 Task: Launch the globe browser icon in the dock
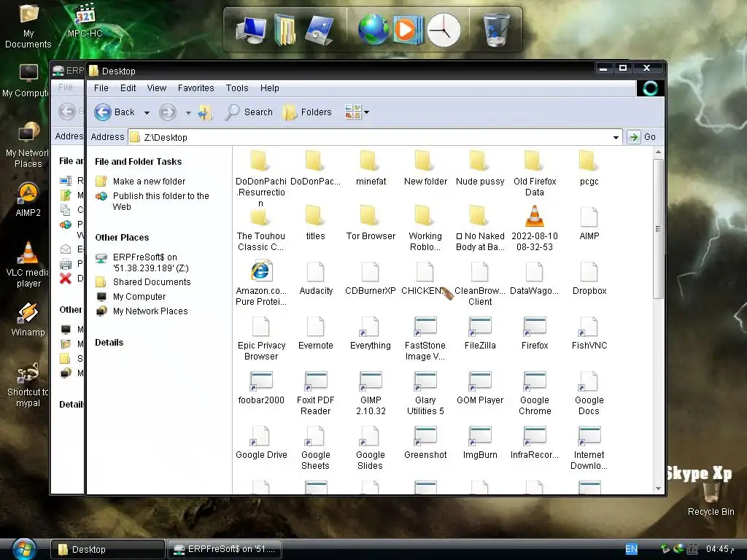pyautogui.click(x=373, y=30)
